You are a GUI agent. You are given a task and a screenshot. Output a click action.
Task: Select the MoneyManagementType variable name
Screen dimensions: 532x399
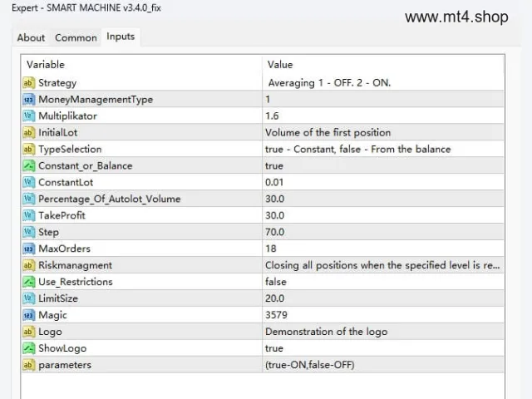coord(96,100)
